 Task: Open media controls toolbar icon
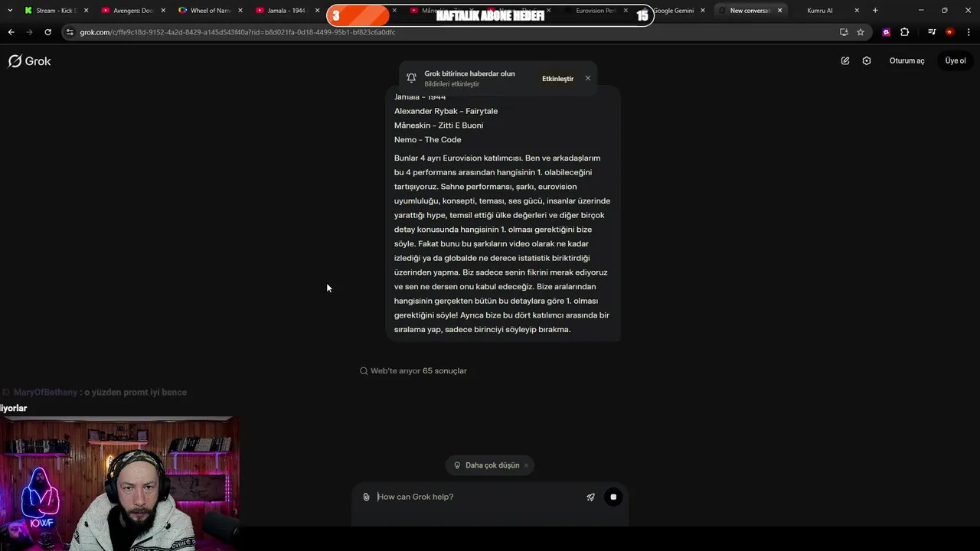931,32
